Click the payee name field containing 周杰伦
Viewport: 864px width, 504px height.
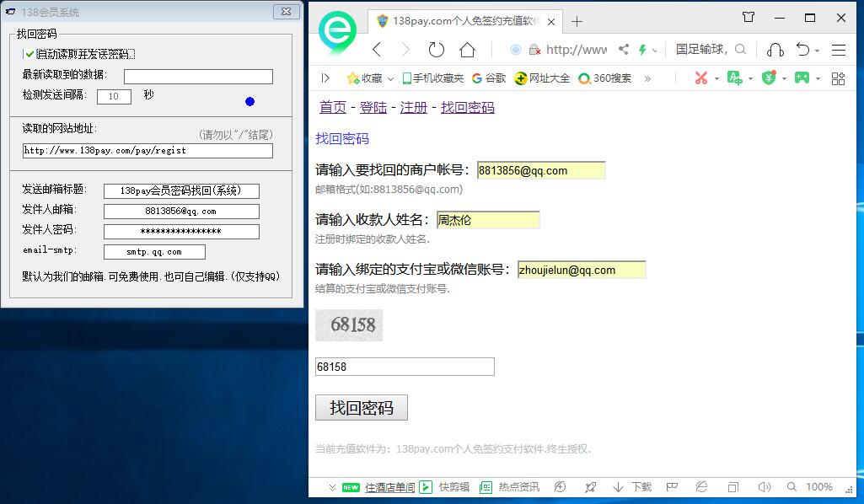488,220
